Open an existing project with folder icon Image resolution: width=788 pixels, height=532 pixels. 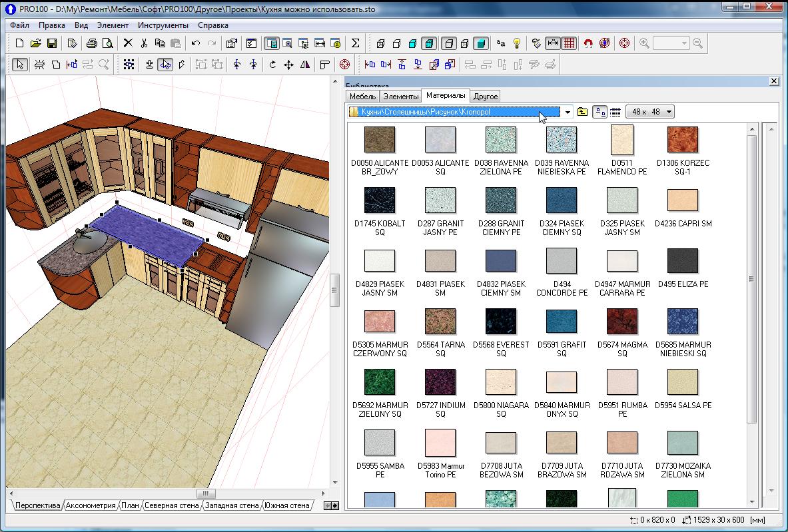36,44
